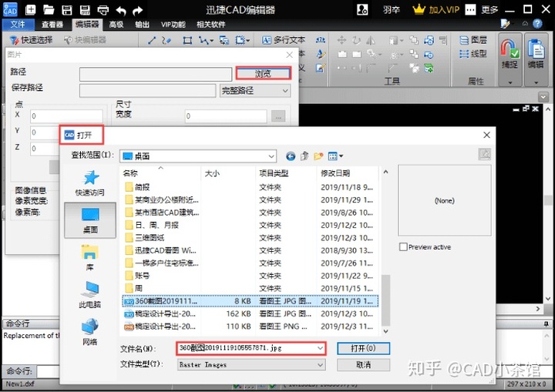Click the 多行文本 tool
Viewport: 555px width, 392px height.
[x=284, y=40]
